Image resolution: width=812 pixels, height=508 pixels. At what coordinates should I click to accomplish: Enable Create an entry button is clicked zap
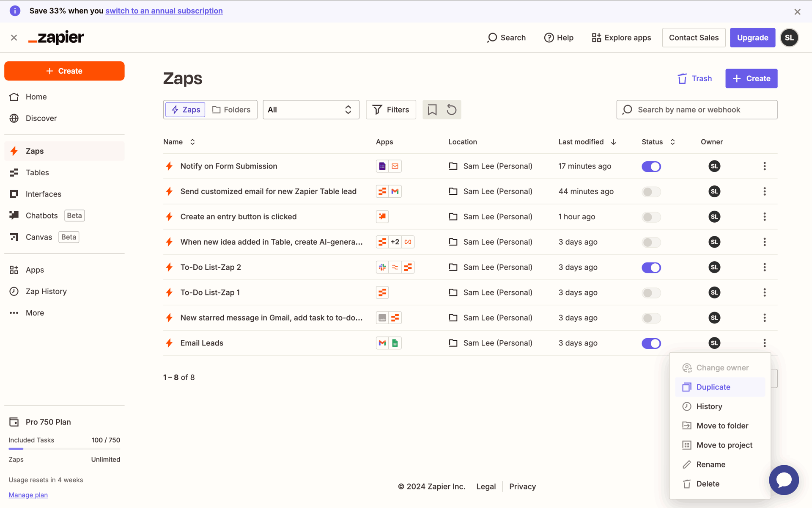tap(651, 217)
